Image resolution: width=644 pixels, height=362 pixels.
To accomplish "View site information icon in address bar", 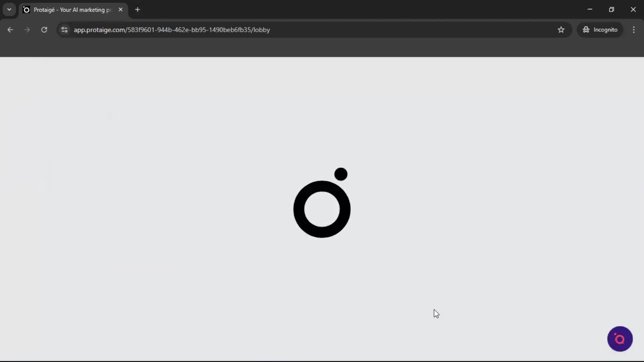I will [x=64, y=30].
